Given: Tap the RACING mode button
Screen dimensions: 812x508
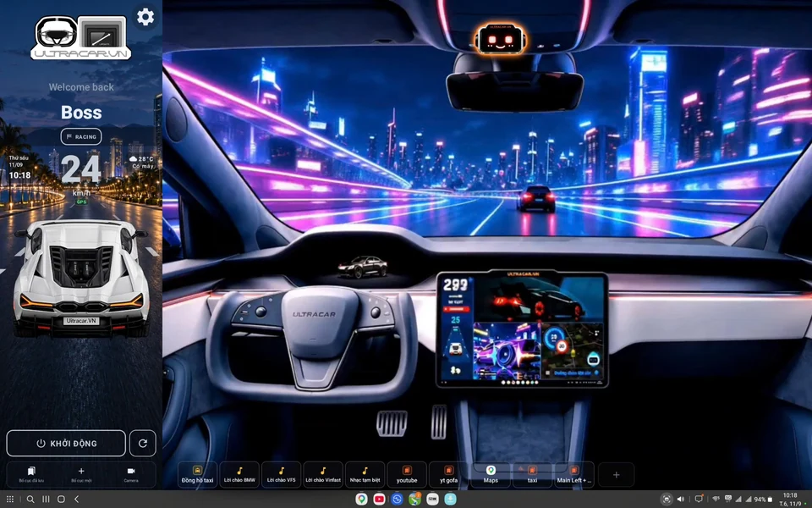Looking at the screenshot, I should (81, 137).
